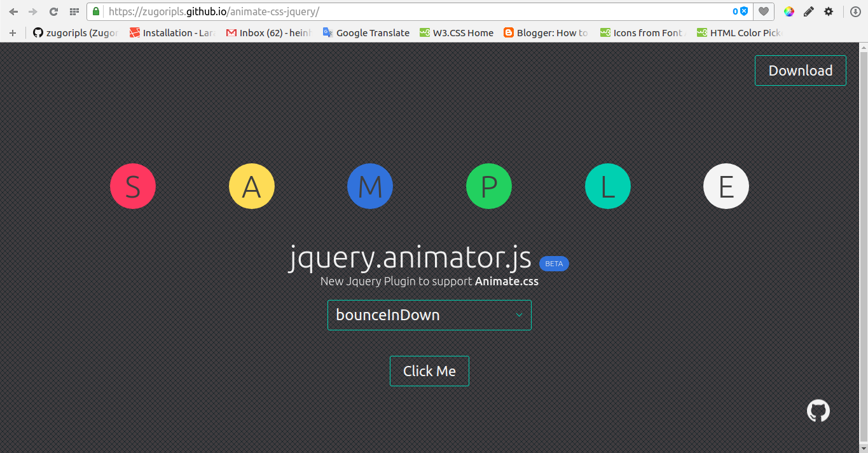Viewport: 868px width, 453px height.
Task: Open the speed dial grid icon
Action: (x=74, y=11)
